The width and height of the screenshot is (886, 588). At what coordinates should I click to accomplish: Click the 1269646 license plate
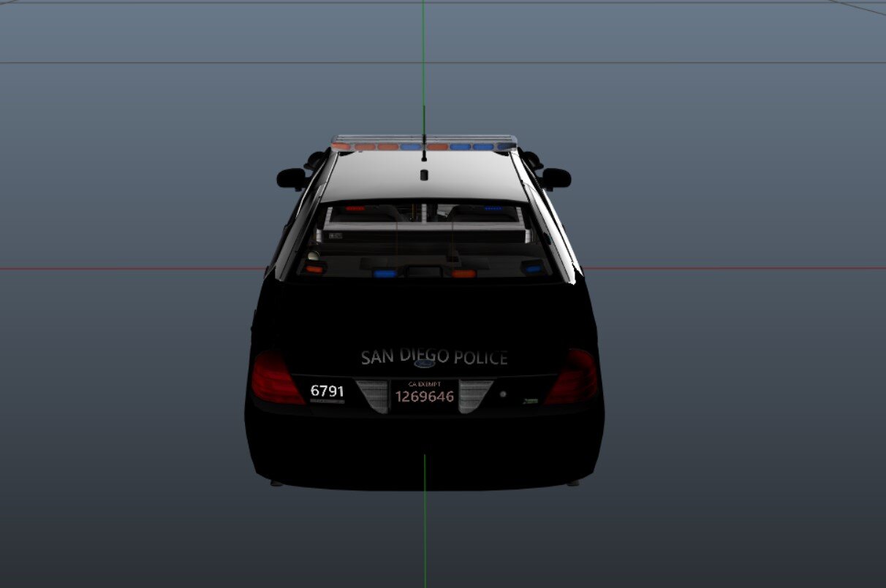pos(424,397)
